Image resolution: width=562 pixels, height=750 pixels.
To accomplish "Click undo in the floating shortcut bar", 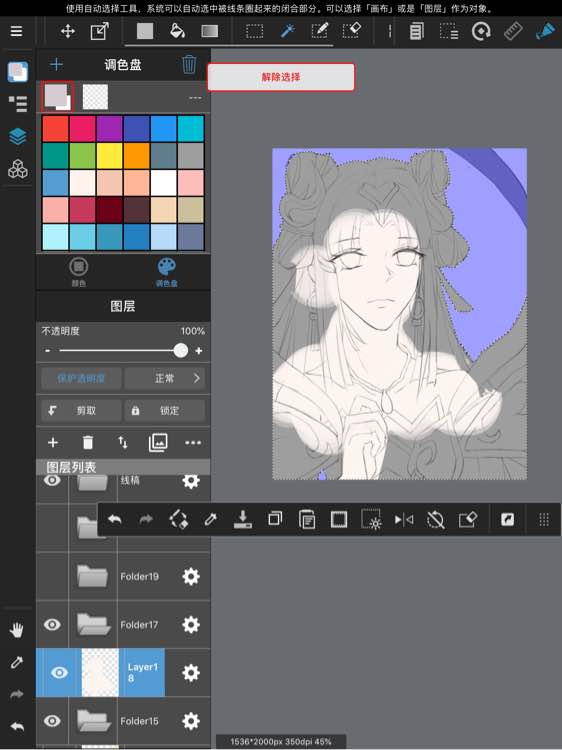I will click(x=114, y=519).
